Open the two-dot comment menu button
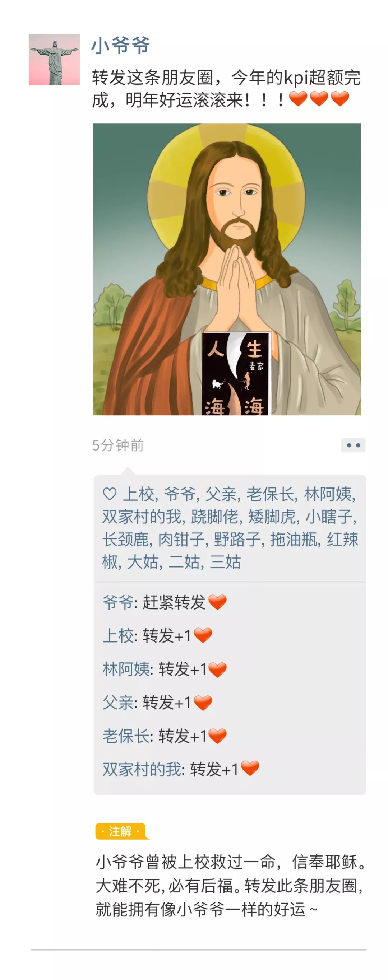 pos(353,445)
